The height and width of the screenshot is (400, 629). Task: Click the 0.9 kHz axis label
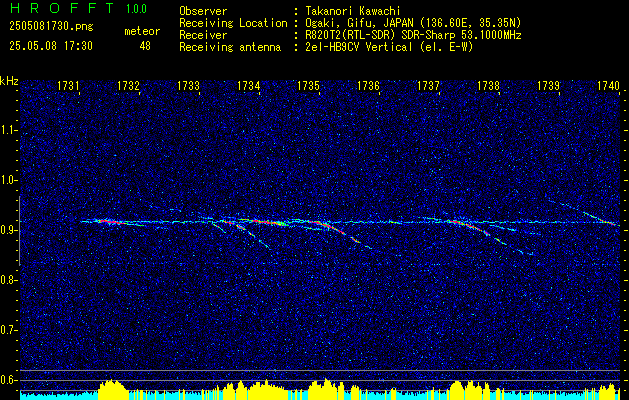9,230
